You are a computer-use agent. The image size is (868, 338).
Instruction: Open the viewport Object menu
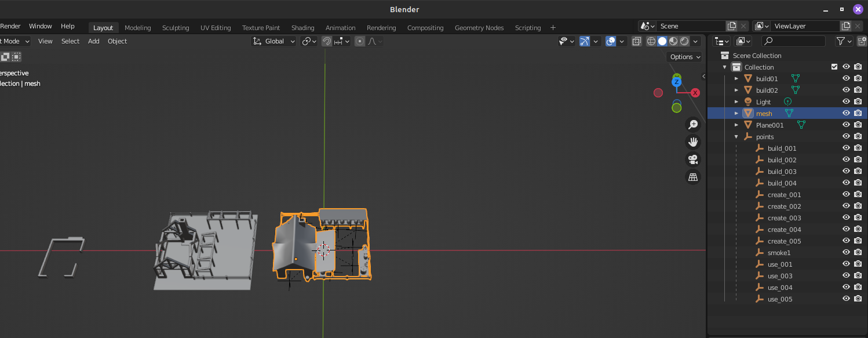tap(117, 41)
